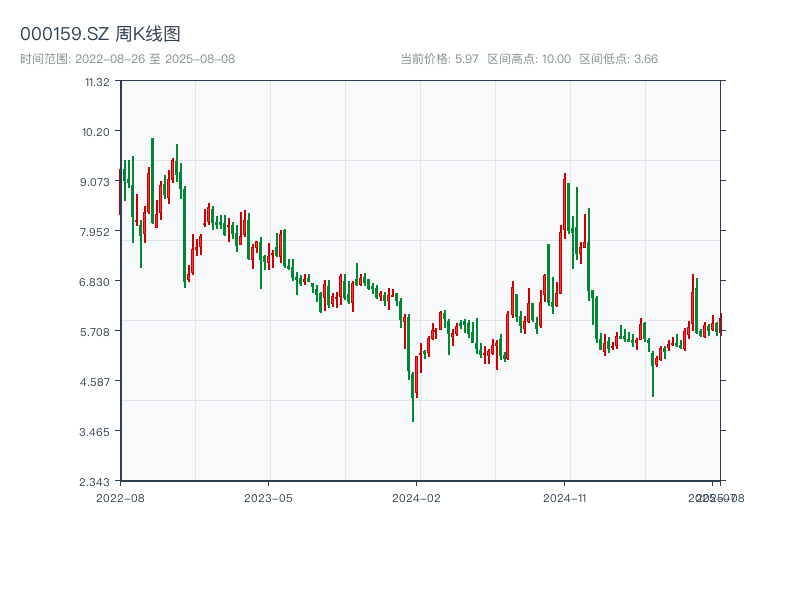This screenshot has width=800, height=600.
Task: Click the 2022-08 date axis label
Action: [x=120, y=497]
